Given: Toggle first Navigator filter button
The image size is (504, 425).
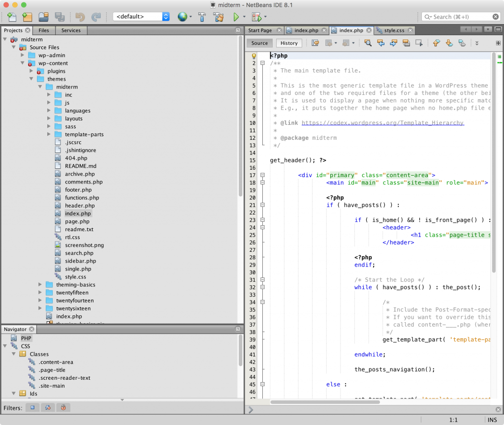Looking at the screenshot, I should click(32, 408).
